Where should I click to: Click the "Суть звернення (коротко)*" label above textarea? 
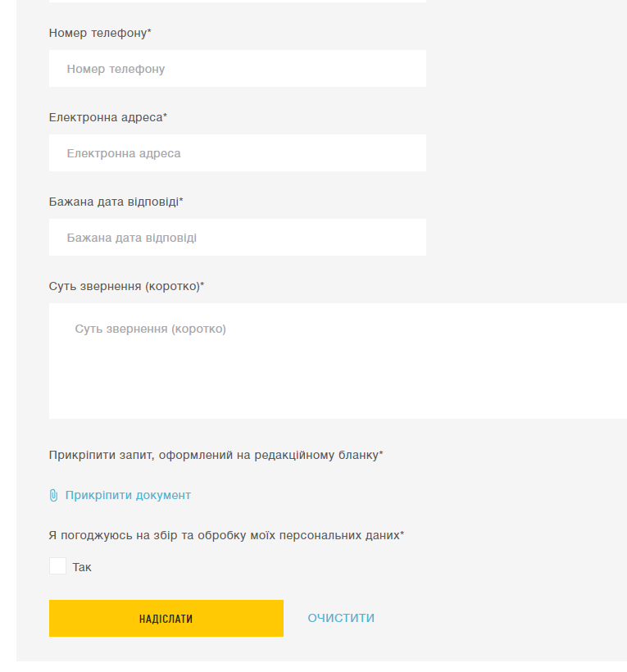point(125,286)
